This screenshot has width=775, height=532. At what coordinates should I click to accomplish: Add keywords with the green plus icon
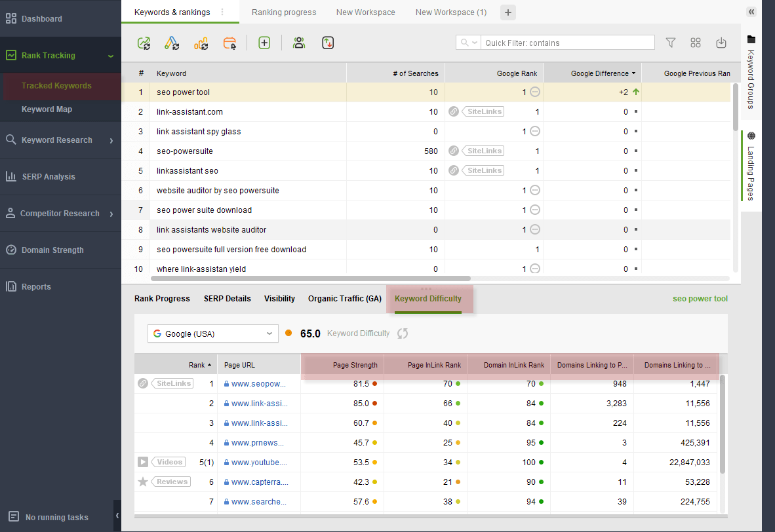(x=264, y=43)
